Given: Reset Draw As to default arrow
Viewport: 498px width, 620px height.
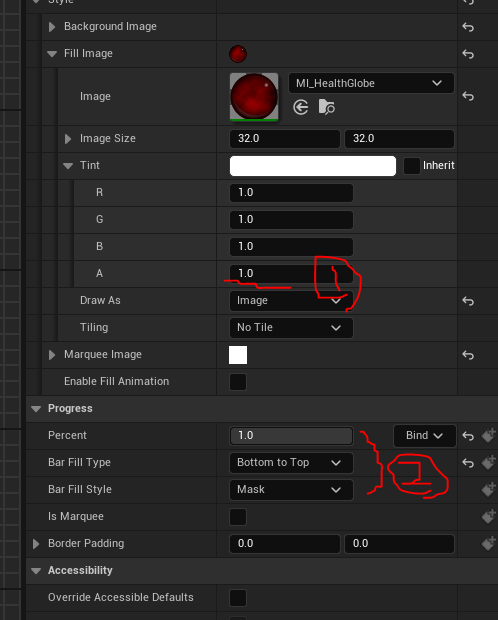Looking at the screenshot, I should (x=468, y=301).
